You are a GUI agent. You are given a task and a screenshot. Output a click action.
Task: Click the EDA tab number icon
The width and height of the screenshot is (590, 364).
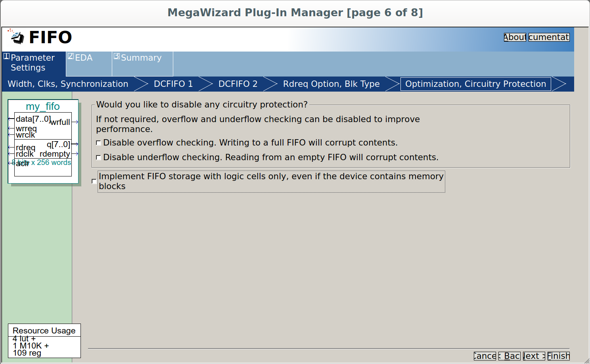(71, 56)
